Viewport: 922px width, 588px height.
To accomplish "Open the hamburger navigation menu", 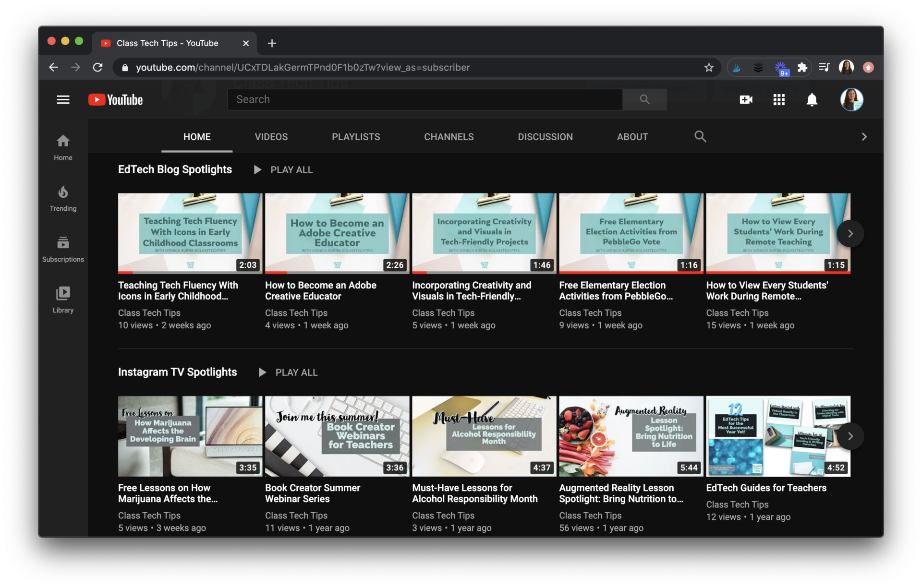I will (63, 99).
